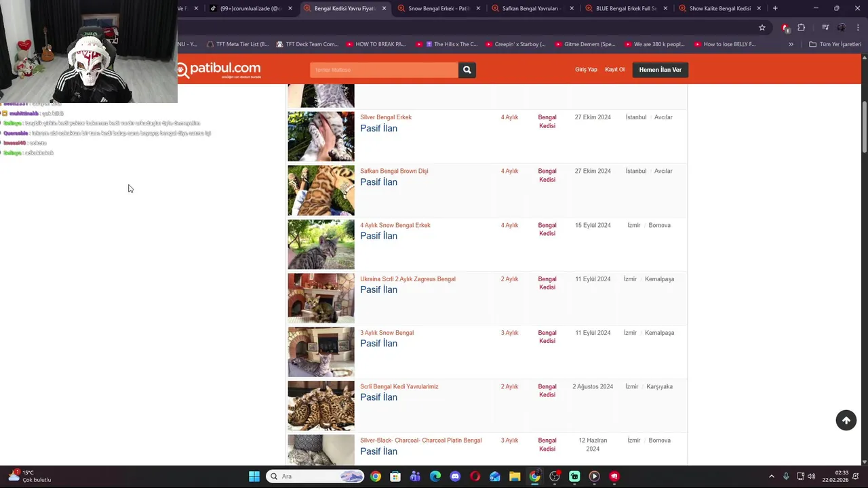
Task: Open the Silver Bengal Erkek listing
Action: 385,117
